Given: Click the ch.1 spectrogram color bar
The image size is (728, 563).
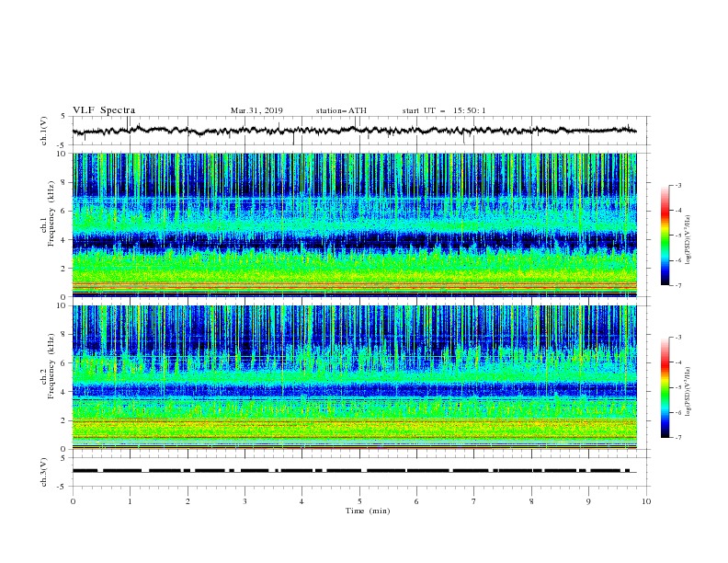Looking at the screenshot, I should click(665, 236).
